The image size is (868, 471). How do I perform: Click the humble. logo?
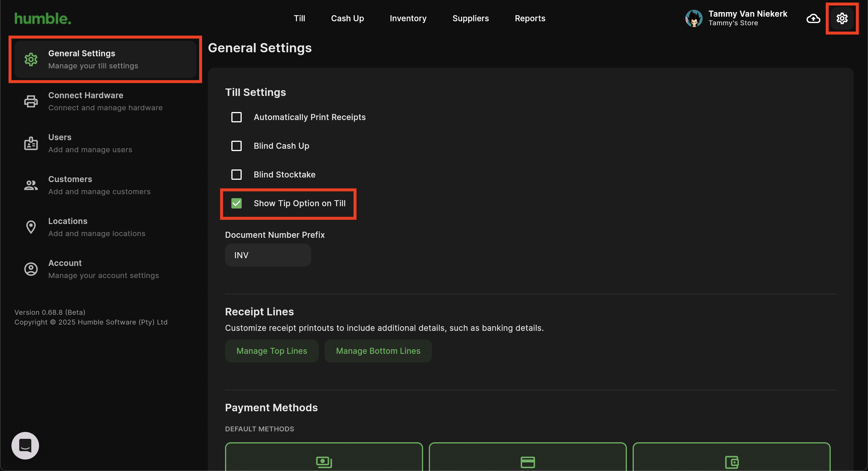[43, 19]
